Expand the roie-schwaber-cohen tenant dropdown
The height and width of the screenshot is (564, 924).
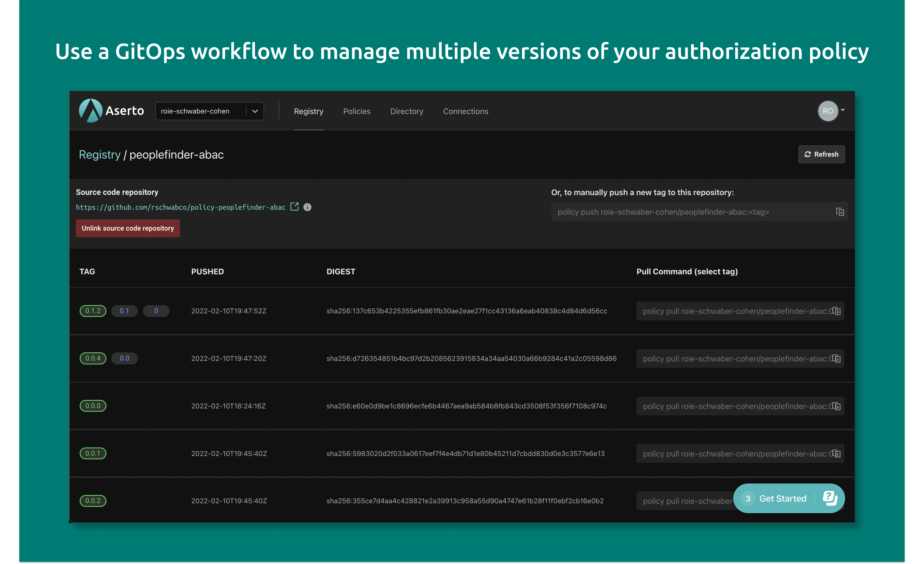coord(255,111)
